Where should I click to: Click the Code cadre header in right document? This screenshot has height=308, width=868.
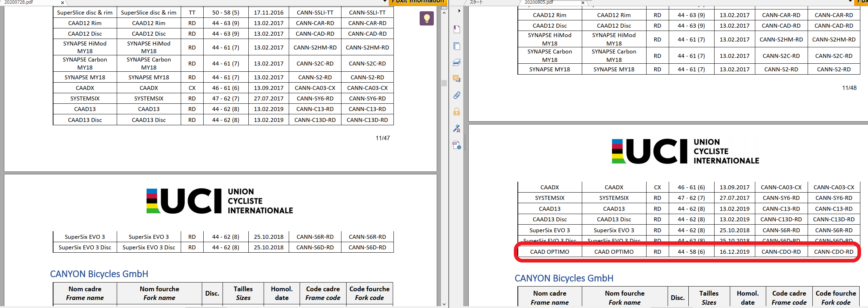789,297
